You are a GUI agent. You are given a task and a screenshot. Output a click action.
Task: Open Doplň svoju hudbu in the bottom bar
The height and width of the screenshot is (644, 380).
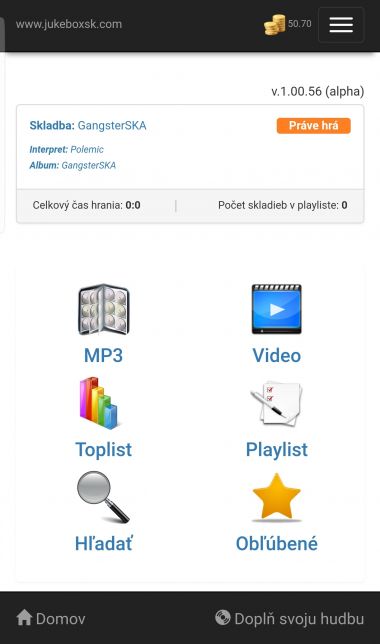pyautogui.click(x=289, y=618)
